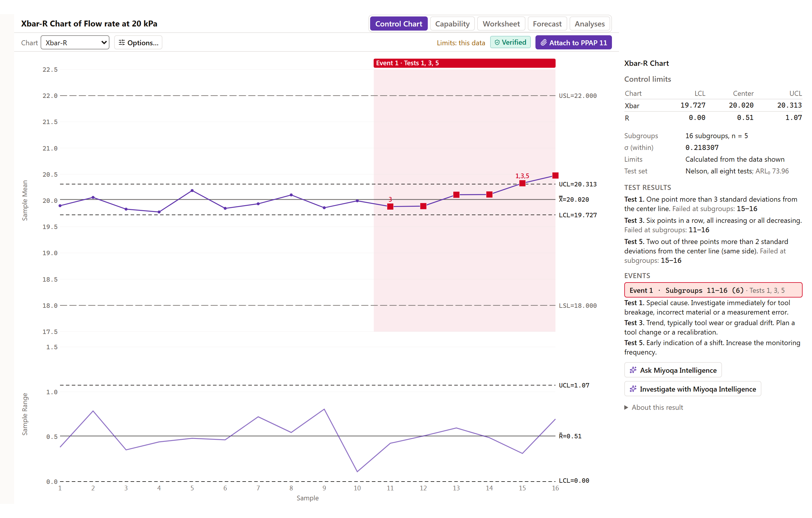Expand About this result section
The image size is (812, 518).
[653, 407]
